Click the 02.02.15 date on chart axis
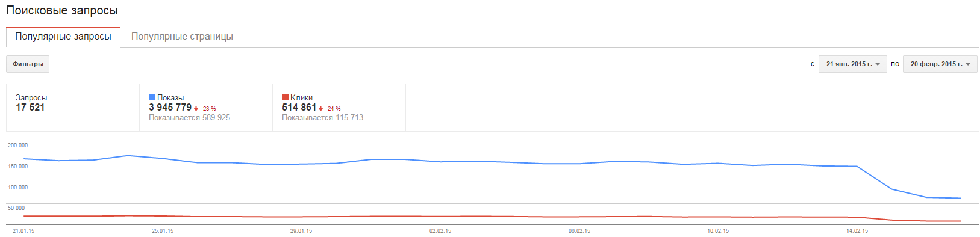Image resolution: width=980 pixels, height=237 pixels. pyautogui.click(x=440, y=231)
